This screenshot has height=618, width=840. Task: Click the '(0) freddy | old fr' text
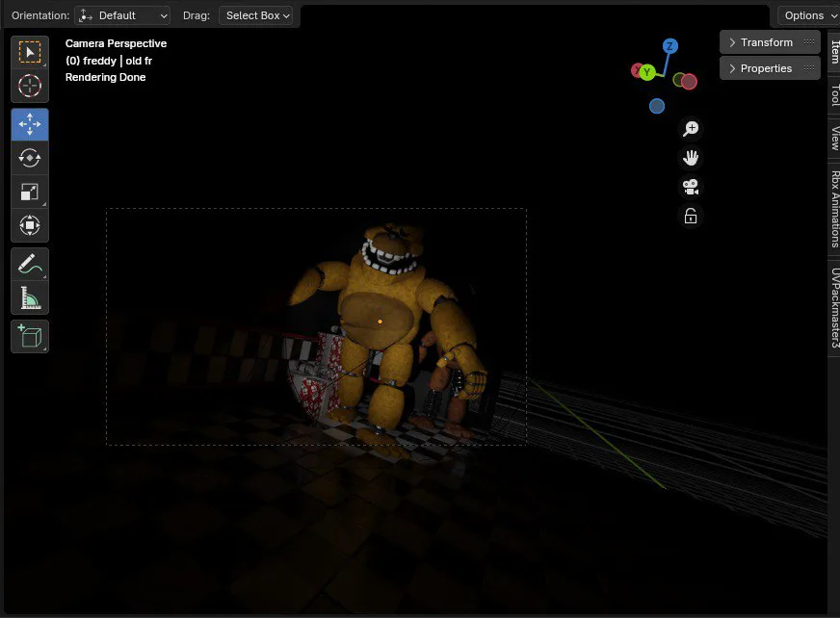109,61
